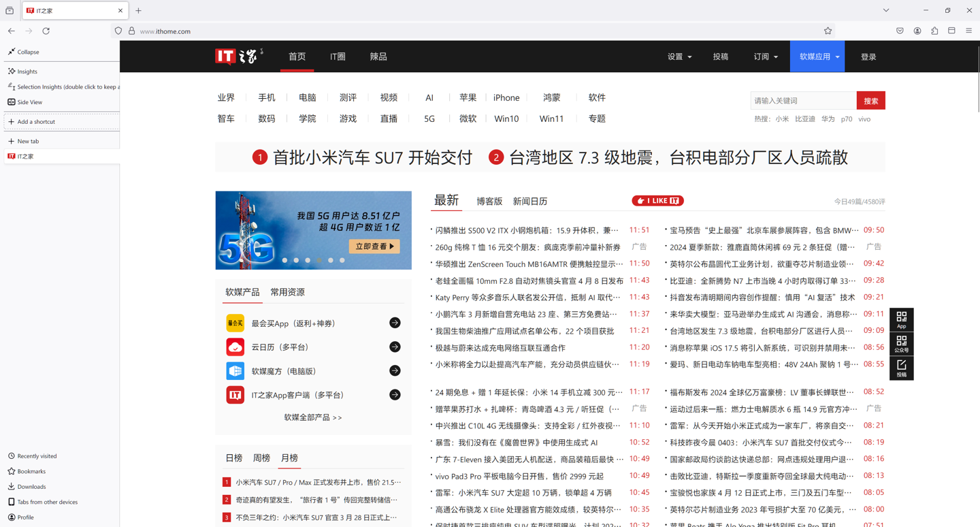980x527 pixels.
Task: Expand the 订阅 dropdown
Action: pos(766,57)
